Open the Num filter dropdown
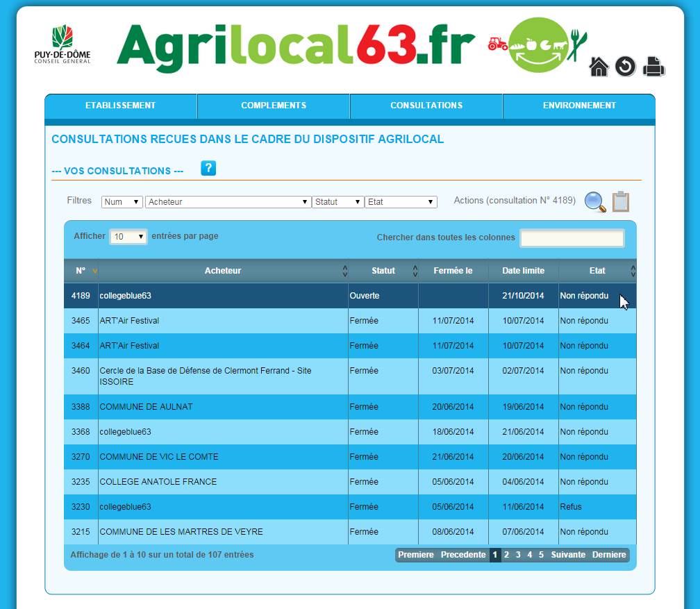This screenshot has width=700, height=609. point(122,202)
